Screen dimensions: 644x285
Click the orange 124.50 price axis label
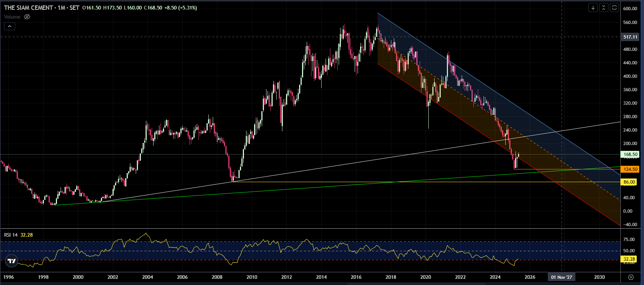tap(629, 169)
